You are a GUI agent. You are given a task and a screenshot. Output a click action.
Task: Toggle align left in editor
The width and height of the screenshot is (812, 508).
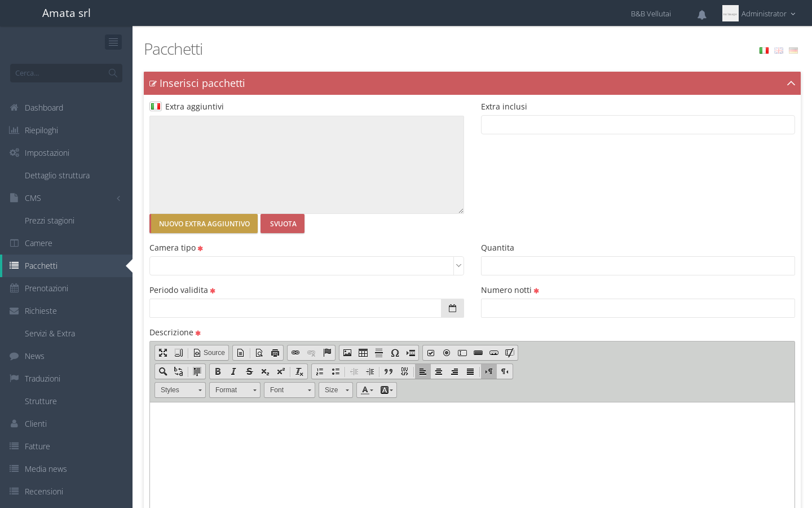423,371
